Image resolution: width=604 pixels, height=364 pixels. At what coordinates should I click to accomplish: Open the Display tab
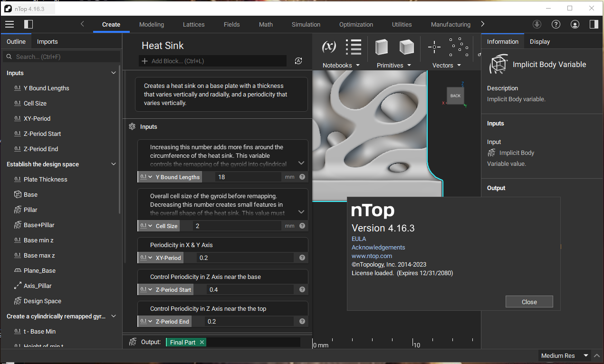[x=539, y=42]
